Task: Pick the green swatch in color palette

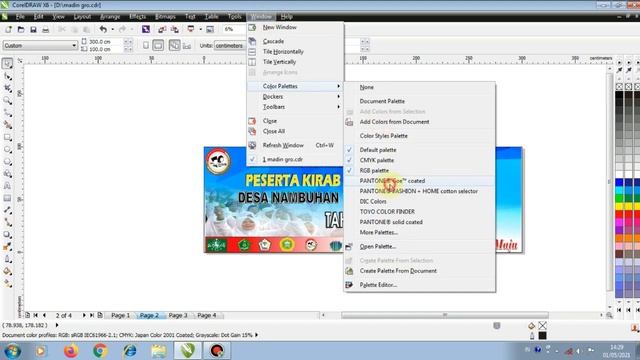Action: 619,198
